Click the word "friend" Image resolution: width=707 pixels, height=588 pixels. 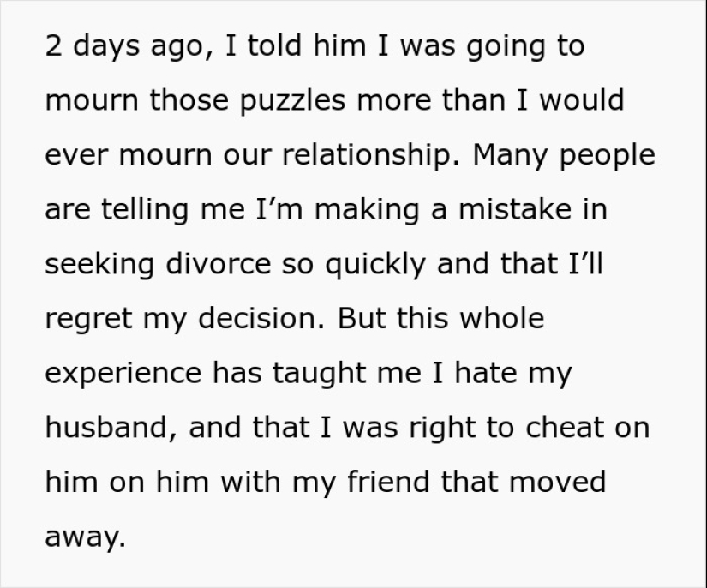[389, 482]
